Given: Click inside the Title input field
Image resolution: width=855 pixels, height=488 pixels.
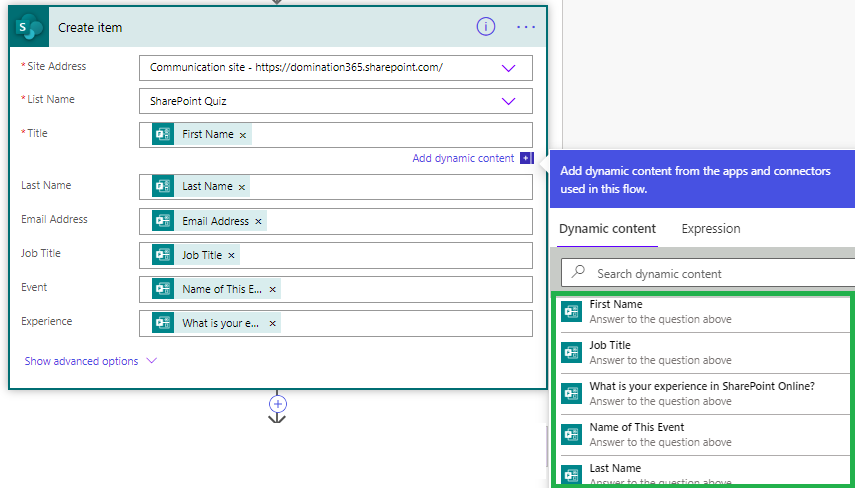Looking at the screenshot, I should (336, 135).
